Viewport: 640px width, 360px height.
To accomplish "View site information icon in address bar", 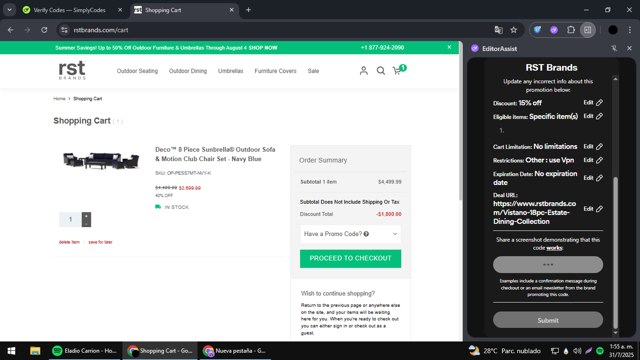I will [64, 30].
